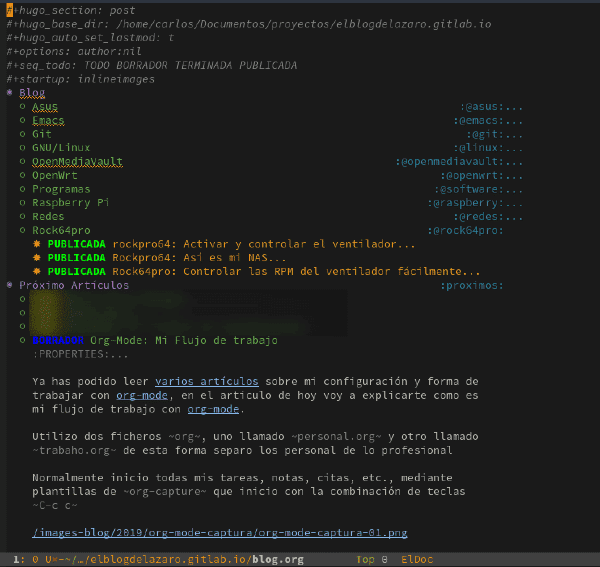Expand the GNU/Linux heading

[x=61, y=148]
